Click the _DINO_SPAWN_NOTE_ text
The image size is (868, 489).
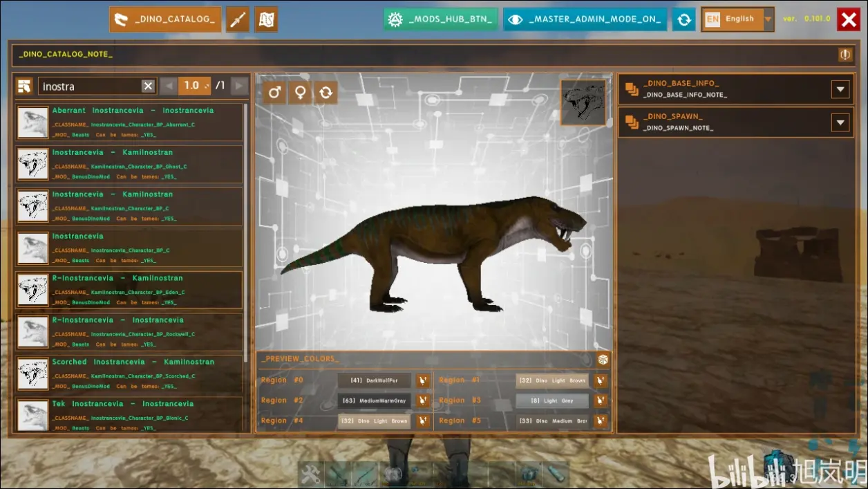point(678,128)
